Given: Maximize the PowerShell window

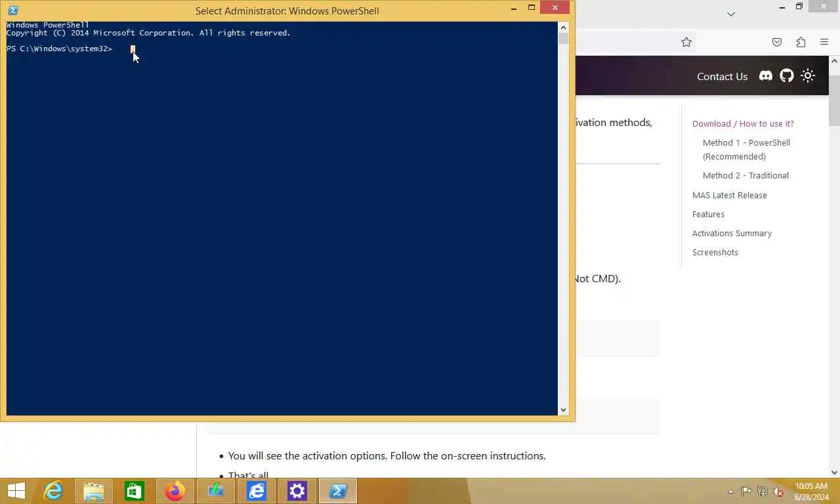Looking at the screenshot, I should pyautogui.click(x=532, y=9).
